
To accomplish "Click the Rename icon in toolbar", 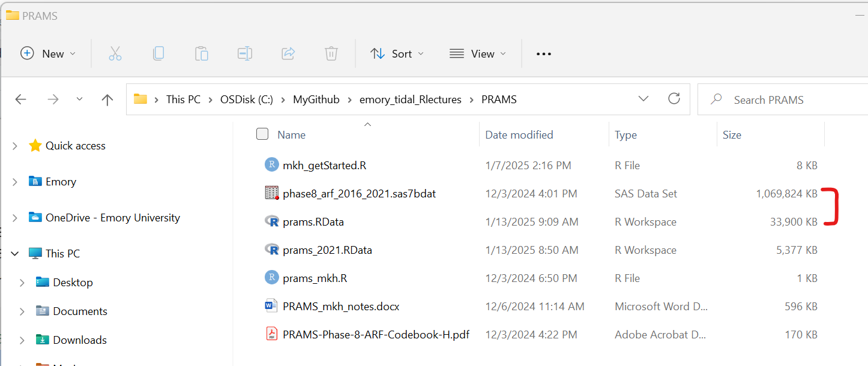I will tap(244, 53).
